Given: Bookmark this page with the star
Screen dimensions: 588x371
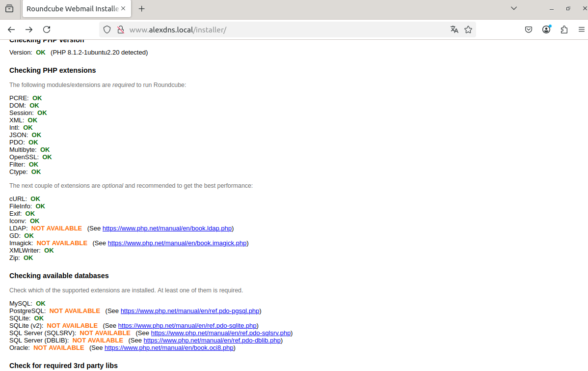Looking at the screenshot, I should [468, 29].
